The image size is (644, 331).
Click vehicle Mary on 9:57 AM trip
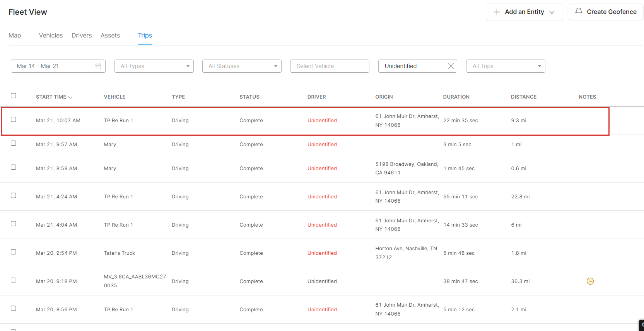[110, 145]
